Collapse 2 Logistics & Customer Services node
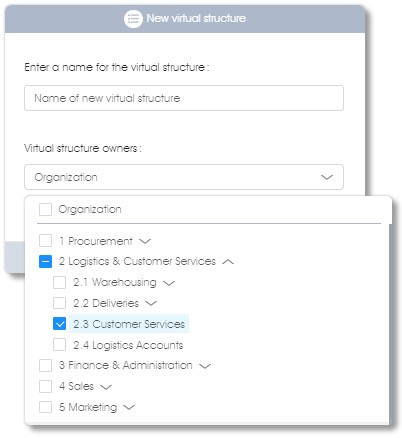The image size is (402, 438). pyautogui.click(x=228, y=262)
